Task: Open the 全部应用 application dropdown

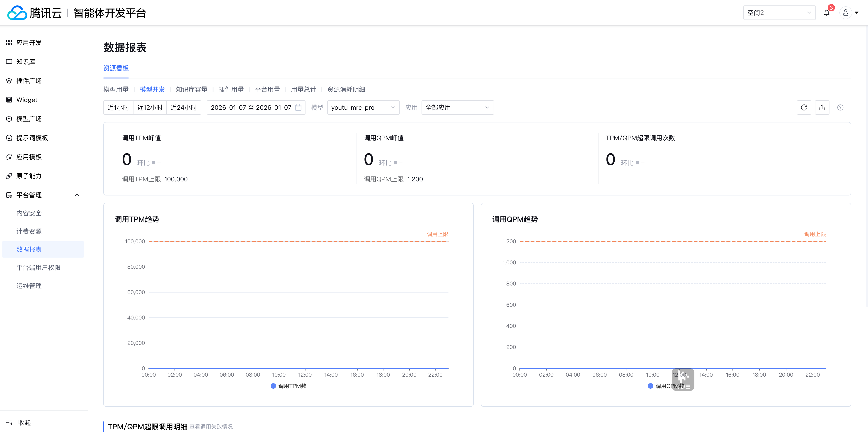Action: tap(457, 107)
